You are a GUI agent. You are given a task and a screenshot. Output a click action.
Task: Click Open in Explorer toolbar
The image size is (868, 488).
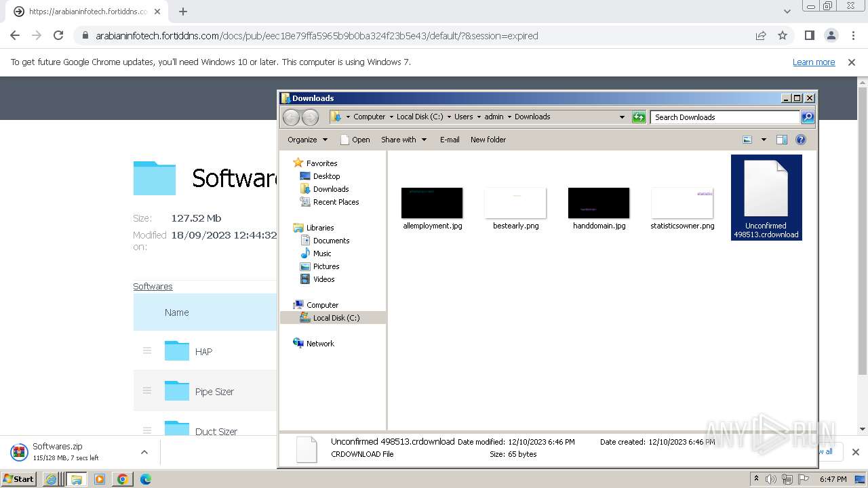click(355, 140)
